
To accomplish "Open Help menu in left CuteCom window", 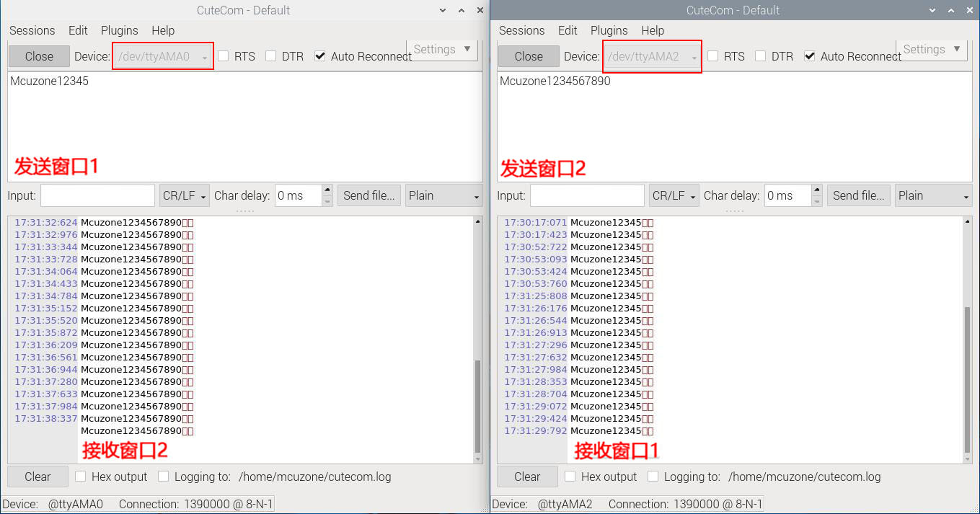I will (x=163, y=30).
